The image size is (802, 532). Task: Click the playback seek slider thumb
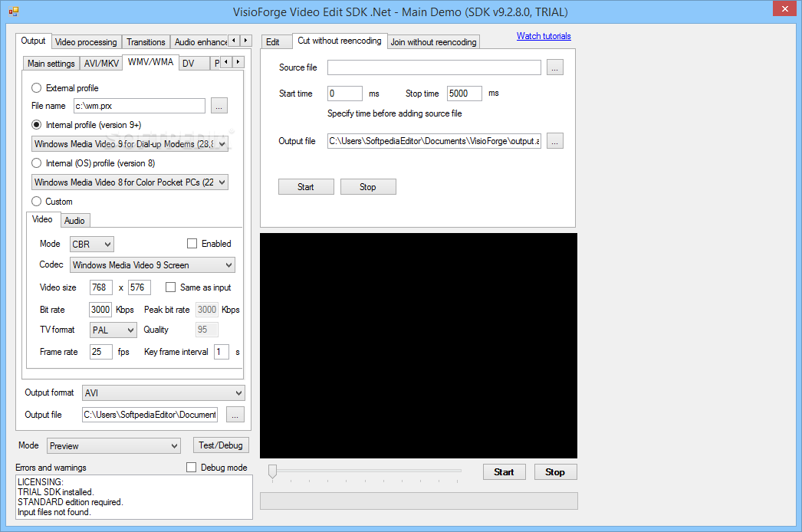(273, 471)
